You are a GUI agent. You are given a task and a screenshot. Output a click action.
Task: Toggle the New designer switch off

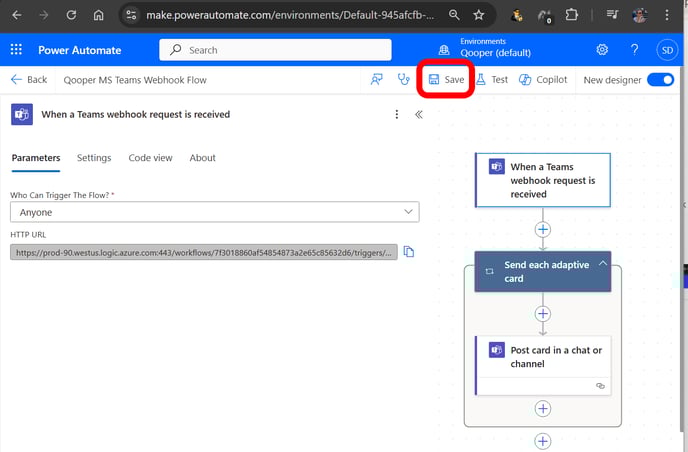(660, 80)
